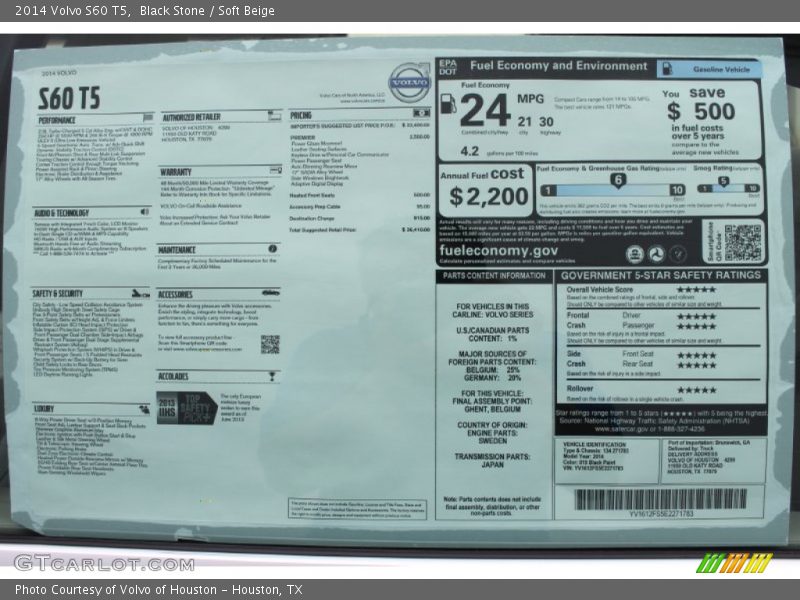Click Vehicle Identification box
Image resolution: width=800 pixels, height=600 pixels.
(607, 461)
